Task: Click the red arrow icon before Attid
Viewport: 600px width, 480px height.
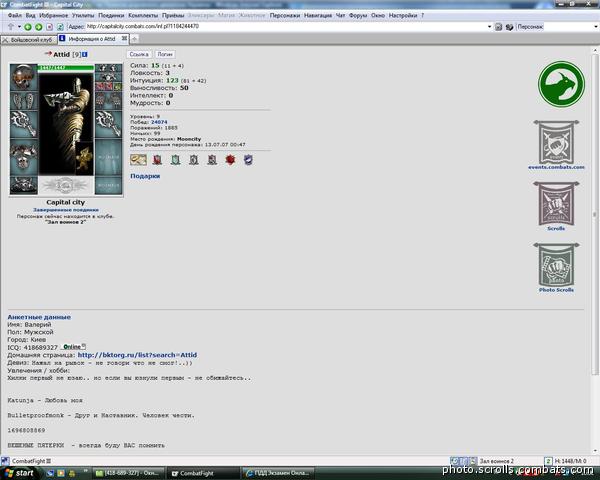Action: click(48, 54)
